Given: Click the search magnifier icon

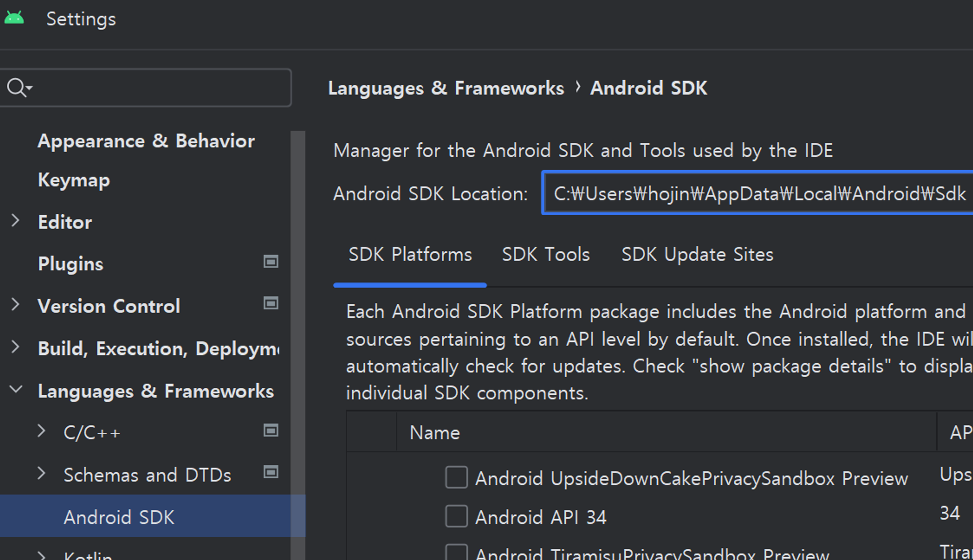Looking at the screenshot, I should pos(17,88).
